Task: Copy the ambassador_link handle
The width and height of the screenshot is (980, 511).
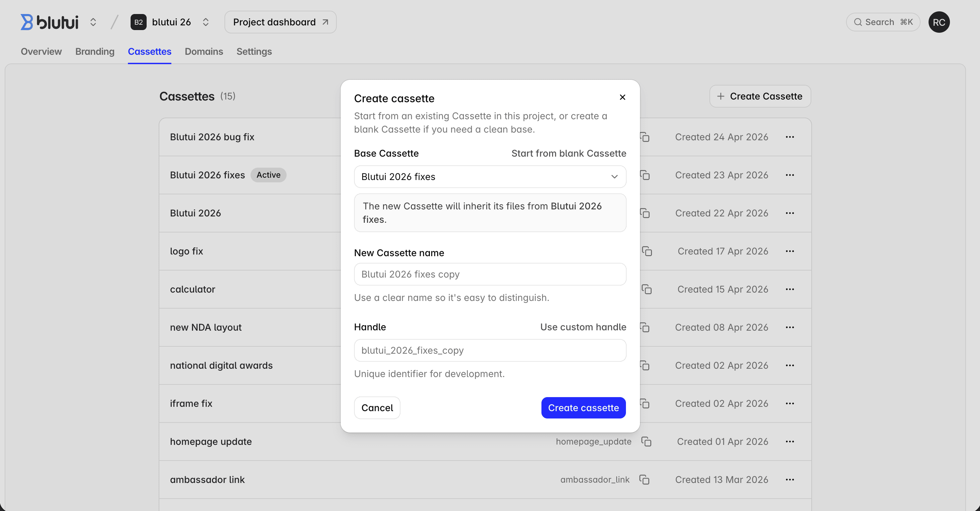Action: pyautogui.click(x=644, y=479)
